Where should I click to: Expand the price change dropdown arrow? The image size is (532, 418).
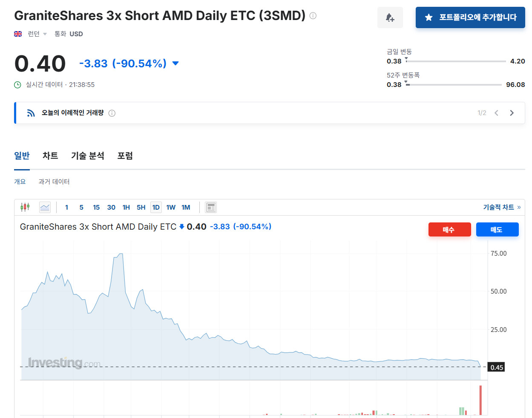pos(175,63)
